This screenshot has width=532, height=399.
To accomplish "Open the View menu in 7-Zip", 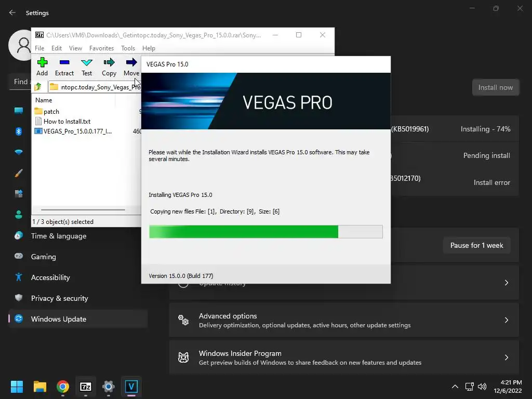I will pyautogui.click(x=75, y=48).
